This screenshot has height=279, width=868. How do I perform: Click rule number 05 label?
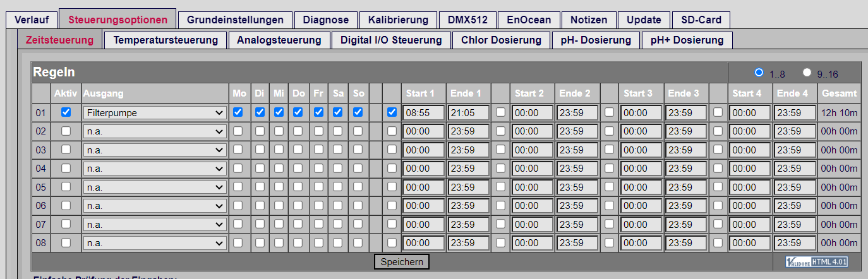click(x=41, y=187)
